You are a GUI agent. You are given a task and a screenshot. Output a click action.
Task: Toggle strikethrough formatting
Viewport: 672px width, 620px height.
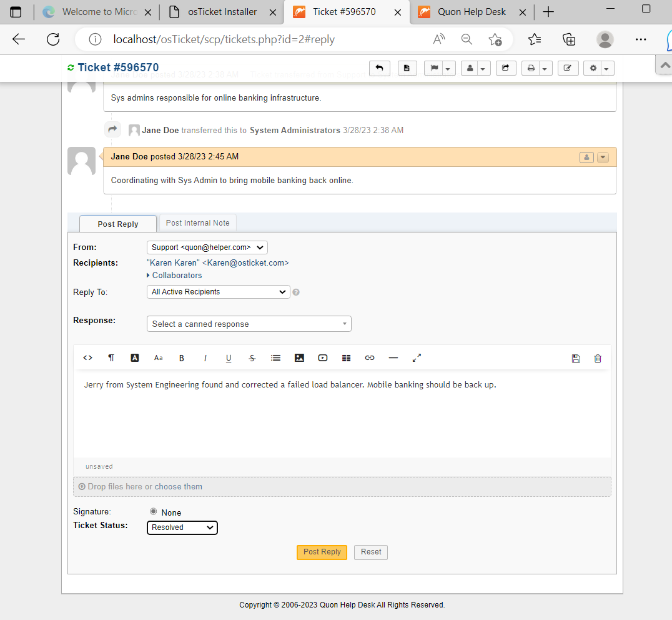(x=252, y=357)
